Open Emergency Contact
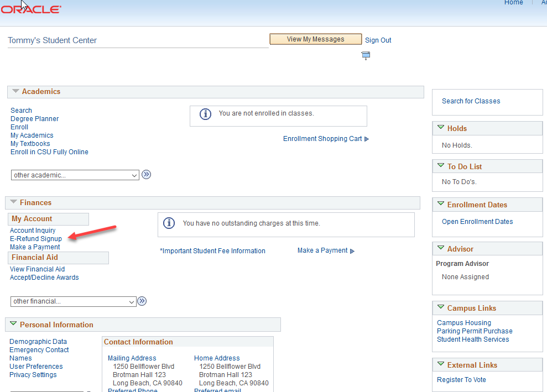Image resolution: width=547 pixels, height=392 pixels. [x=39, y=350]
